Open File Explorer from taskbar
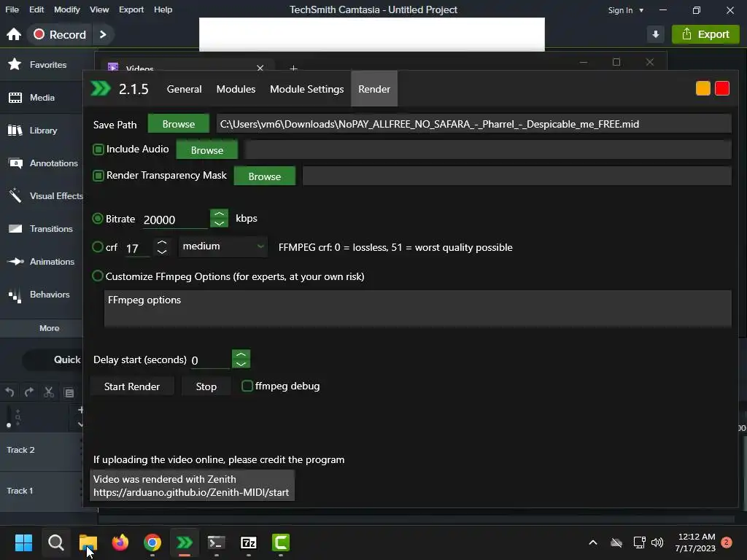The height and width of the screenshot is (560, 747). pyautogui.click(x=88, y=542)
